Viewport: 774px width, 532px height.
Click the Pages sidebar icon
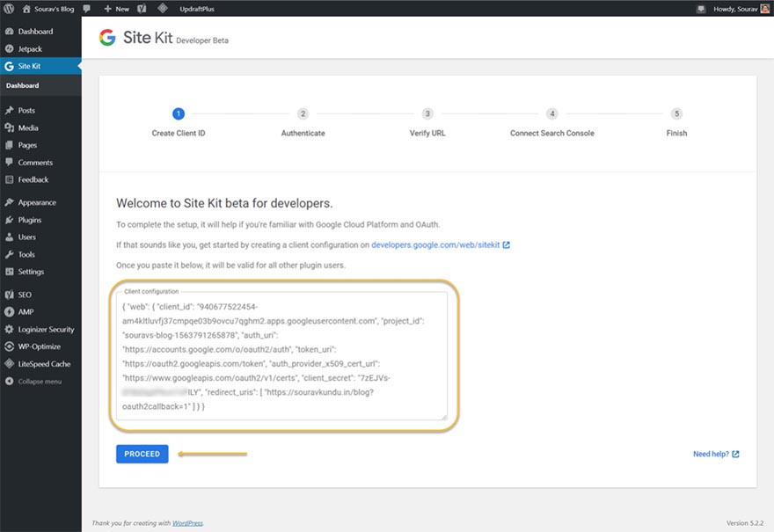9,145
